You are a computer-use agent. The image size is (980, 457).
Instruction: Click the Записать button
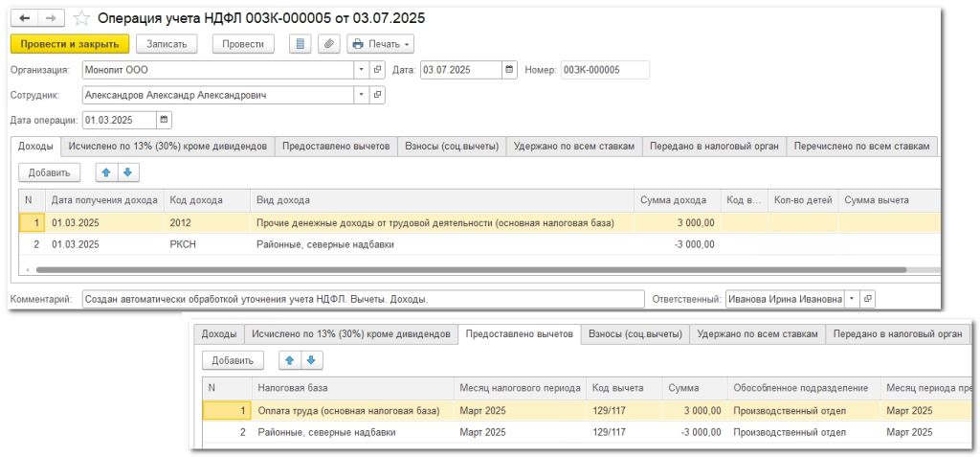167,44
